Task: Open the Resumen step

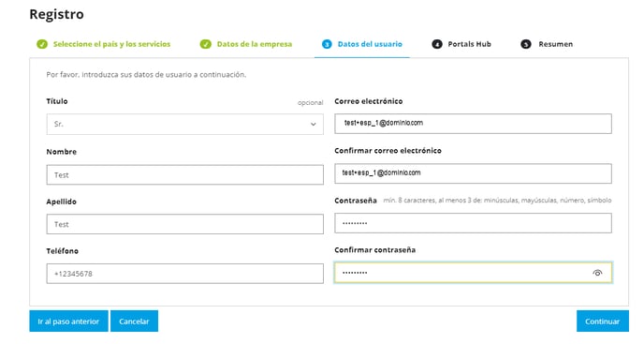Action: click(x=556, y=44)
